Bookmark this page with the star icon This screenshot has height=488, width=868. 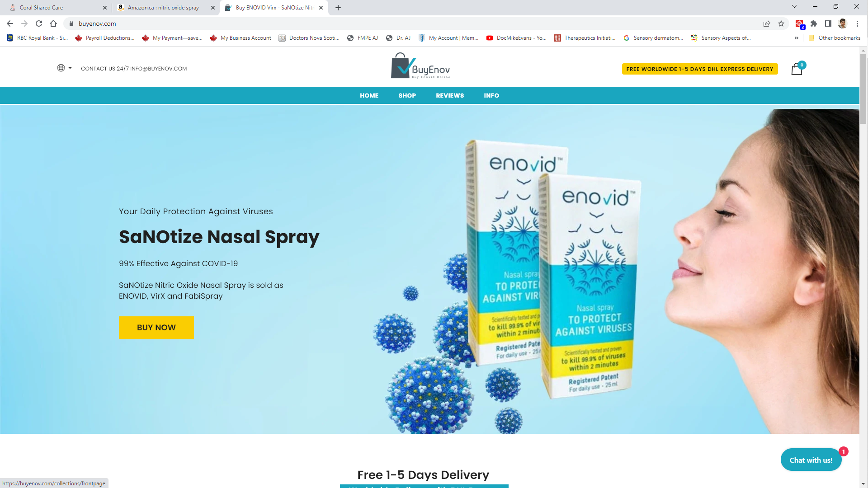click(781, 23)
